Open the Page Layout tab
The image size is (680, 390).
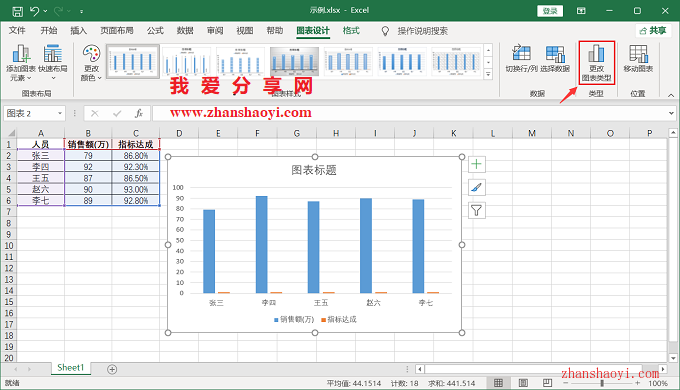pyautogui.click(x=117, y=30)
